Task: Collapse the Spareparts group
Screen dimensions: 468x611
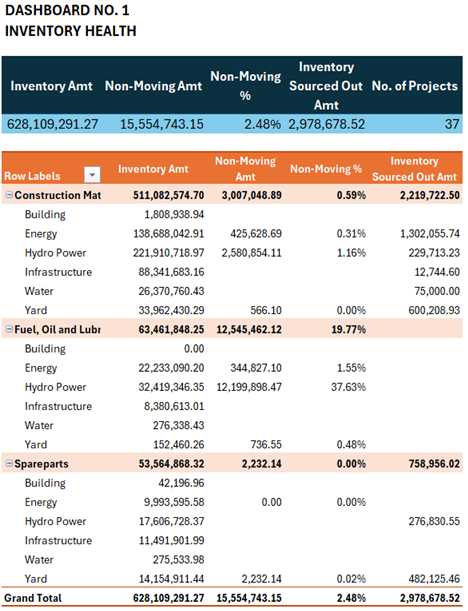Action: pyautogui.click(x=9, y=464)
